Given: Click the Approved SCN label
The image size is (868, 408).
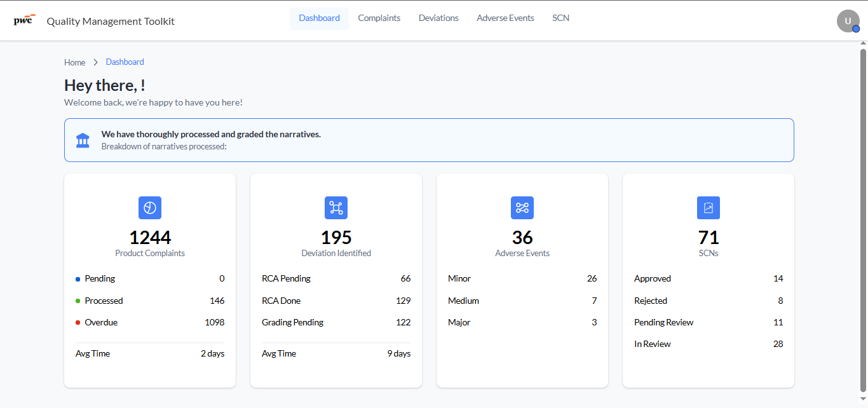Looking at the screenshot, I should pyautogui.click(x=653, y=278).
